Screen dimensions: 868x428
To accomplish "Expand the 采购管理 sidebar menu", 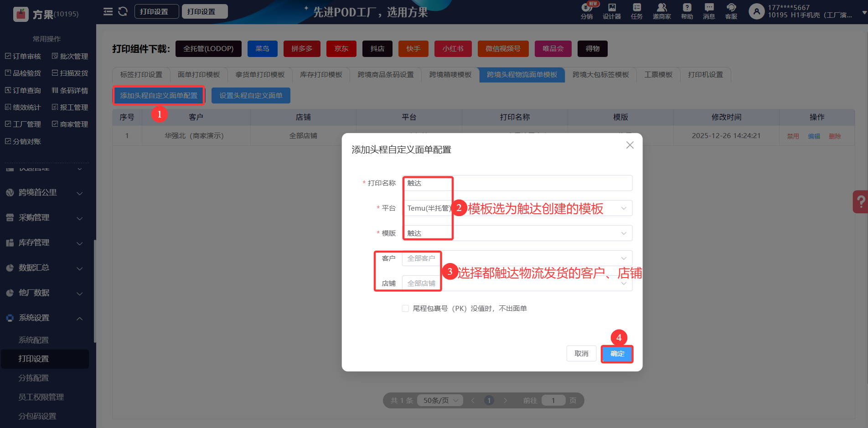I will coord(45,218).
